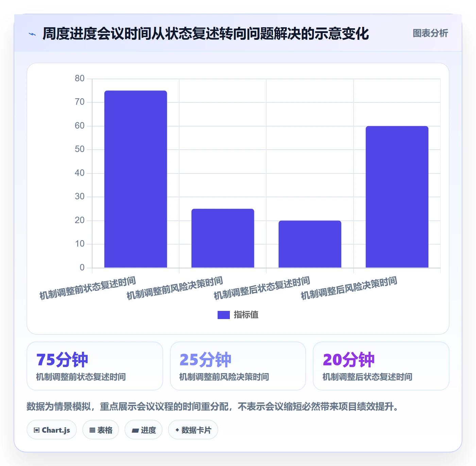
Task: Click the grid icon in the 表格 tag
Action: point(92,430)
